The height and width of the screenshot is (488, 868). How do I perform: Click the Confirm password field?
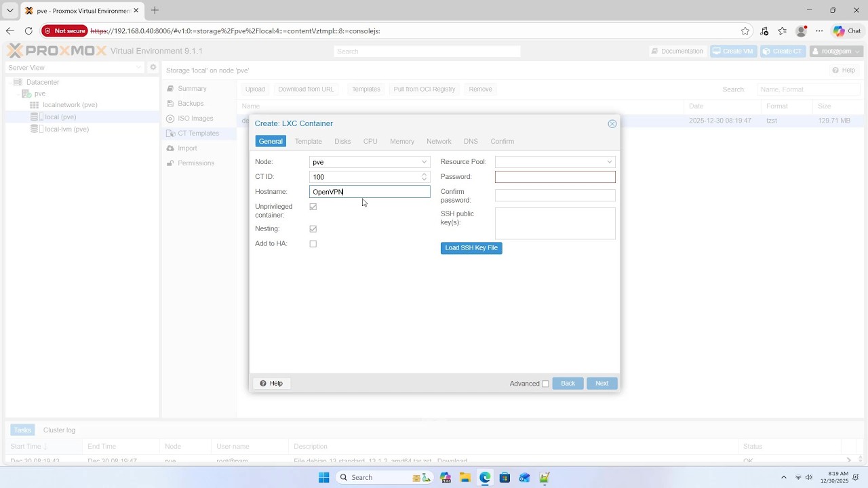click(555, 195)
